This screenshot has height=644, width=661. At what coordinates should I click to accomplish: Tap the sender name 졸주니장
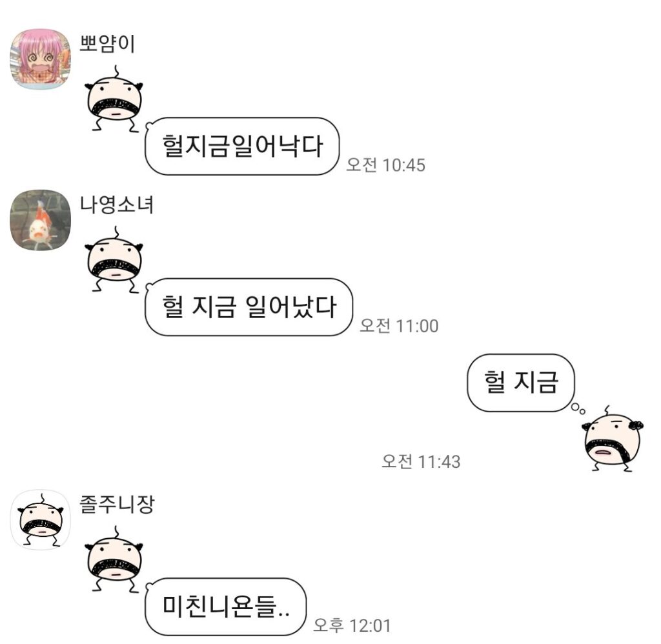click(117, 504)
